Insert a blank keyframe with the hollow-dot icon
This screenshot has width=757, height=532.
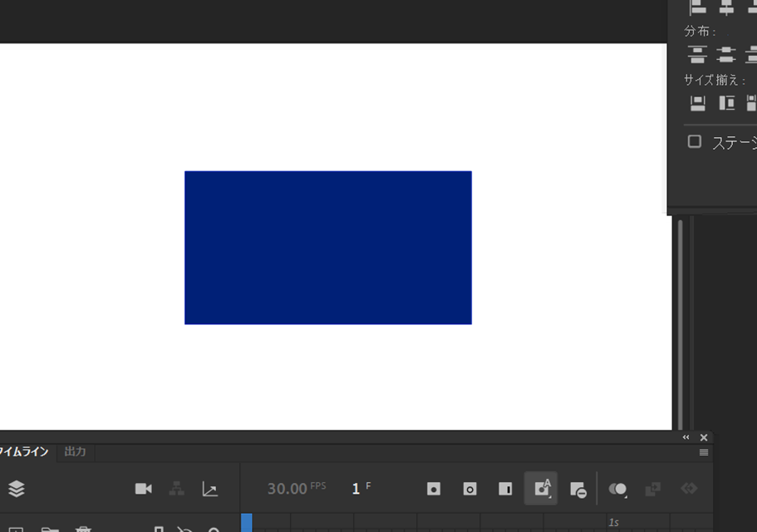[x=469, y=489]
